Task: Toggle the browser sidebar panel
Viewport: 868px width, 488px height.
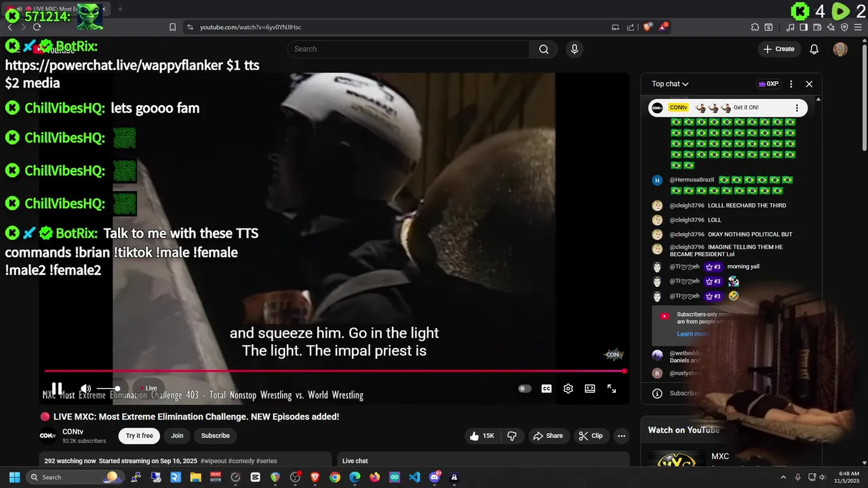Action: coord(804,27)
